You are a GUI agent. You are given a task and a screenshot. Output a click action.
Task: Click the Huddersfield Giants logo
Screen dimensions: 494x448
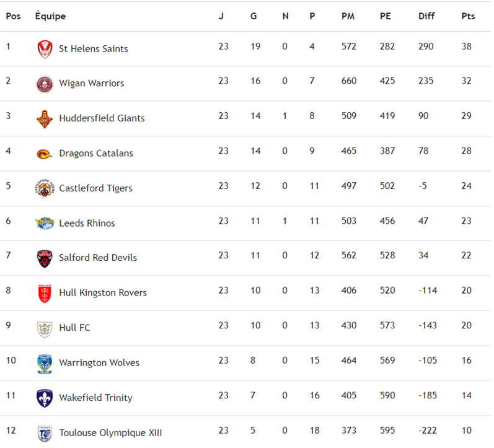[45, 118]
